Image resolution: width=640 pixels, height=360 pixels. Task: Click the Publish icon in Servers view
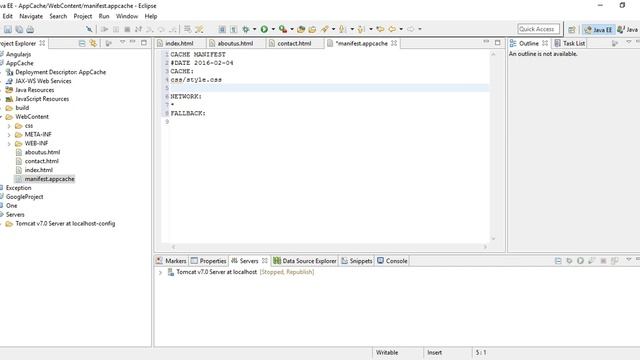coord(614,261)
